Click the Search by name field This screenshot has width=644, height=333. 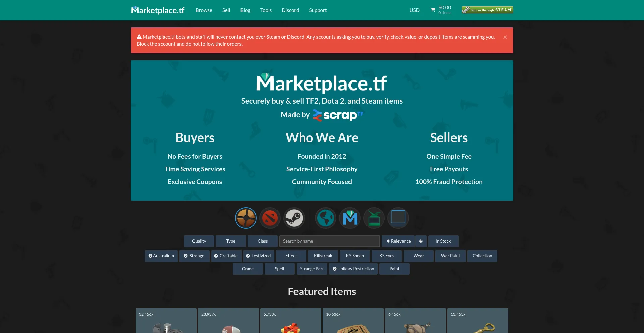[329, 241]
